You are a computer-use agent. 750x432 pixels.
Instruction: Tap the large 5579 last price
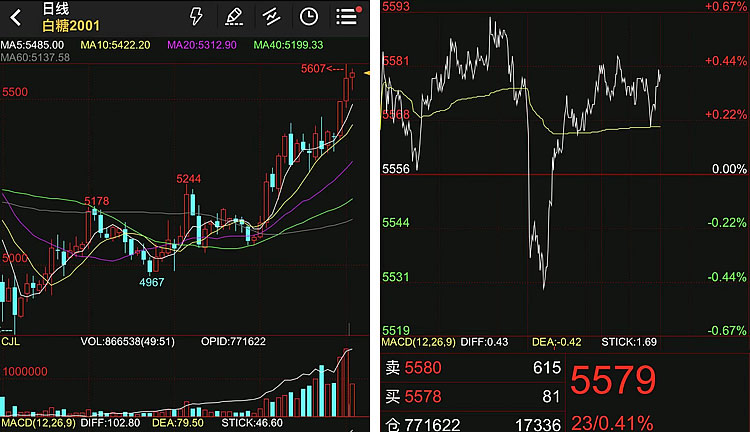tap(613, 380)
